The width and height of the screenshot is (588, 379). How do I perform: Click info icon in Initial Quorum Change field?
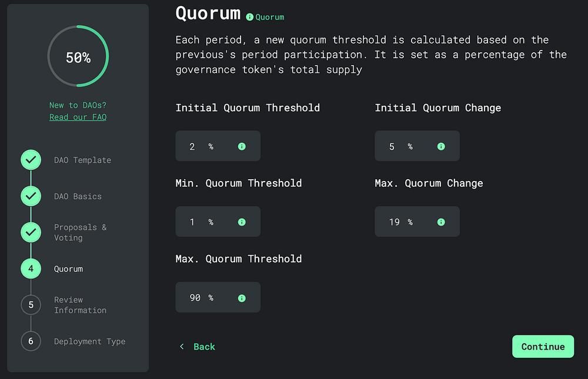(x=441, y=146)
